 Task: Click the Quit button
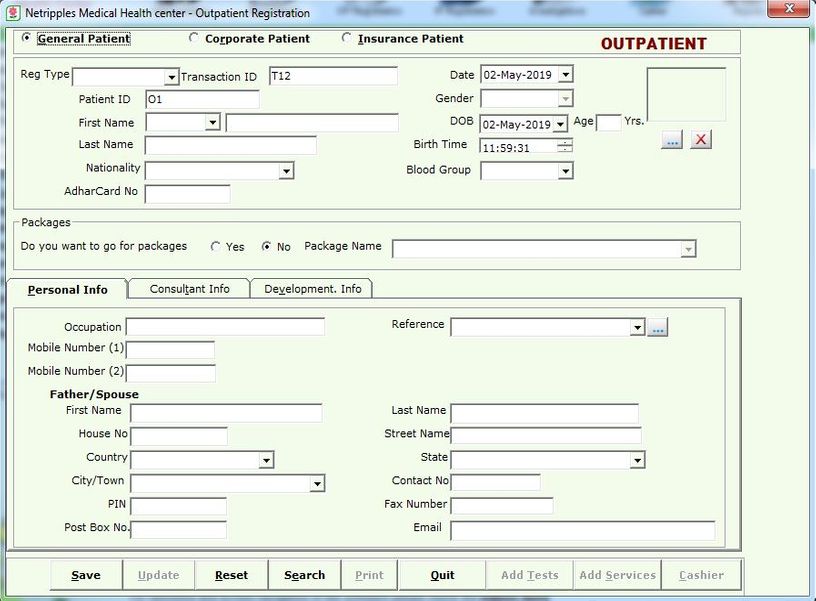coord(442,575)
